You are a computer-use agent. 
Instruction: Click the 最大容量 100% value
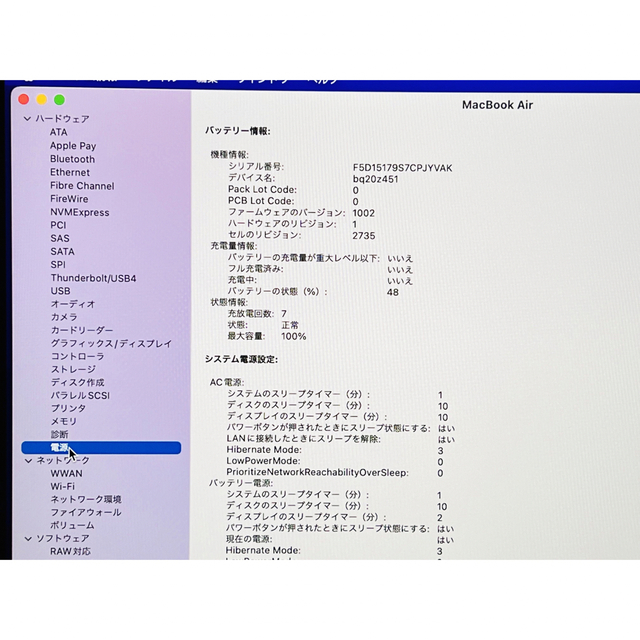tap(293, 336)
